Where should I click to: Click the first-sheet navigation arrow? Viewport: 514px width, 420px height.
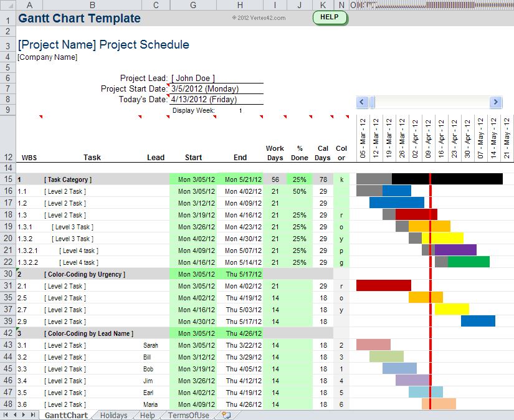pyautogui.click(x=5, y=415)
